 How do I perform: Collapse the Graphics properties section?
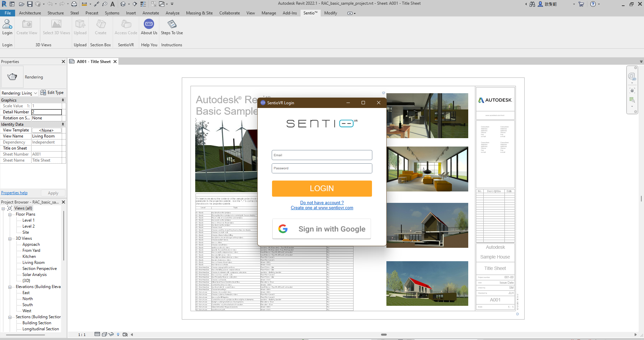(63, 100)
